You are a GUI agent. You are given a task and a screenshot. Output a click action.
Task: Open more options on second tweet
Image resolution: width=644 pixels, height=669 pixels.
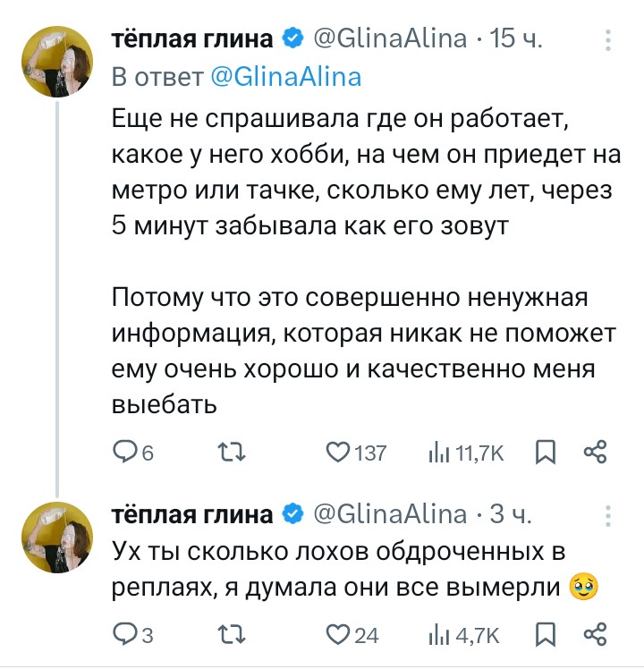(608, 514)
